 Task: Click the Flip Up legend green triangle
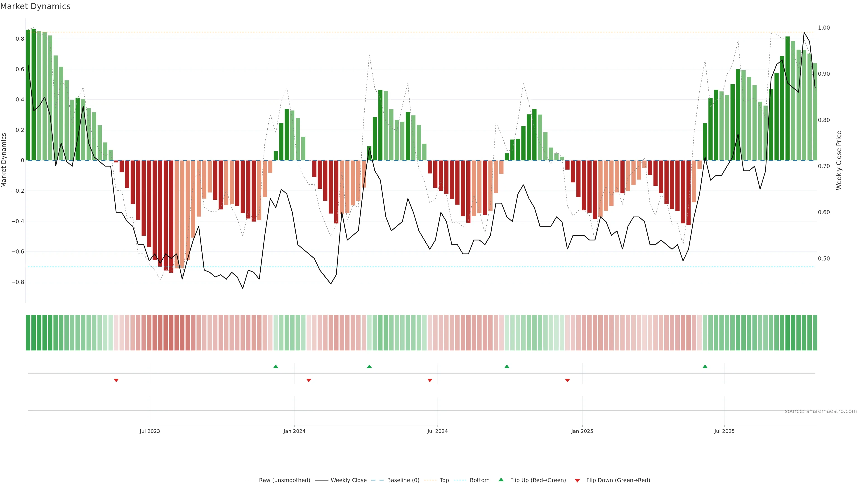coord(501,480)
